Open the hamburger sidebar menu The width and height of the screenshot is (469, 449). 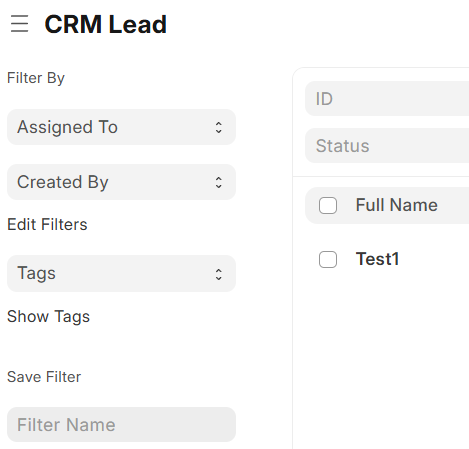[x=19, y=24]
